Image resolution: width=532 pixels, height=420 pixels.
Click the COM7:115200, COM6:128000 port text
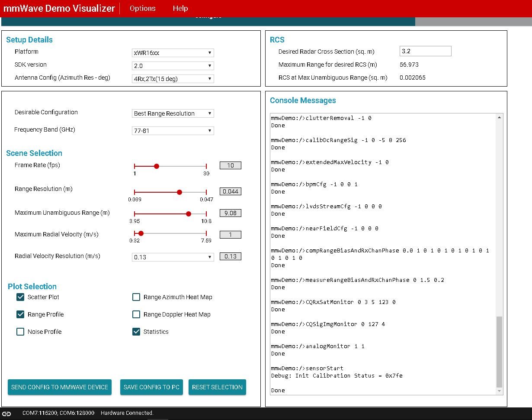(58, 413)
